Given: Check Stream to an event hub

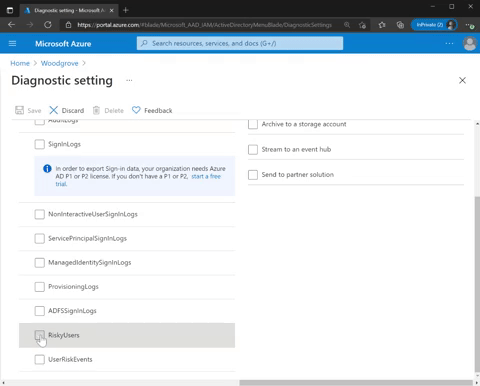Looking at the screenshot, I should pyautogui.click(x=253, y=149).
